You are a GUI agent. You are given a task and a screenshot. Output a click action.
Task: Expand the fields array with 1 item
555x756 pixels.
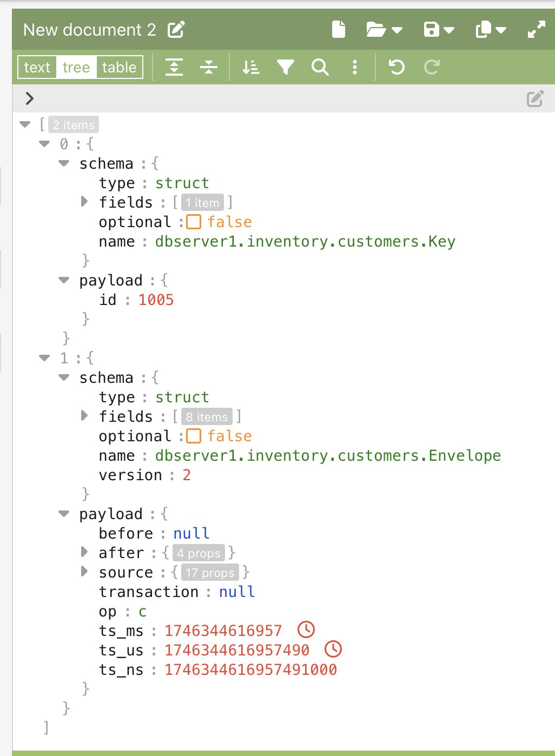[x=84, y=202]
